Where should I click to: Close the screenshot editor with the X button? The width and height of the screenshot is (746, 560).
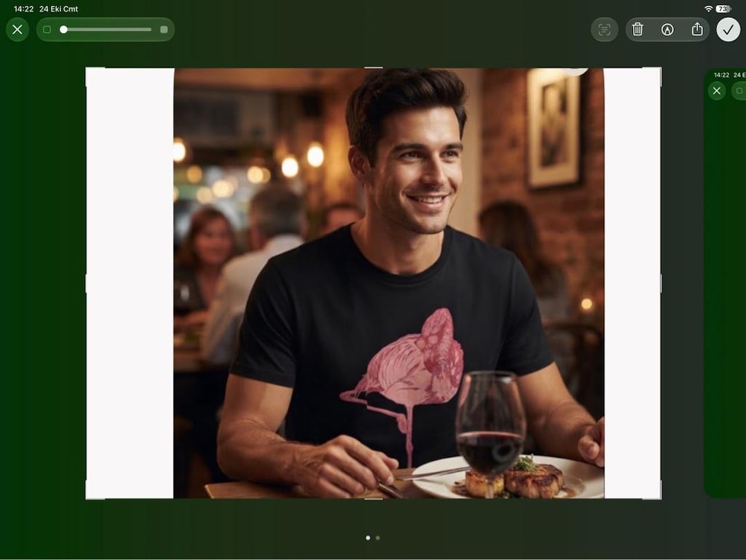click(17, 29)
